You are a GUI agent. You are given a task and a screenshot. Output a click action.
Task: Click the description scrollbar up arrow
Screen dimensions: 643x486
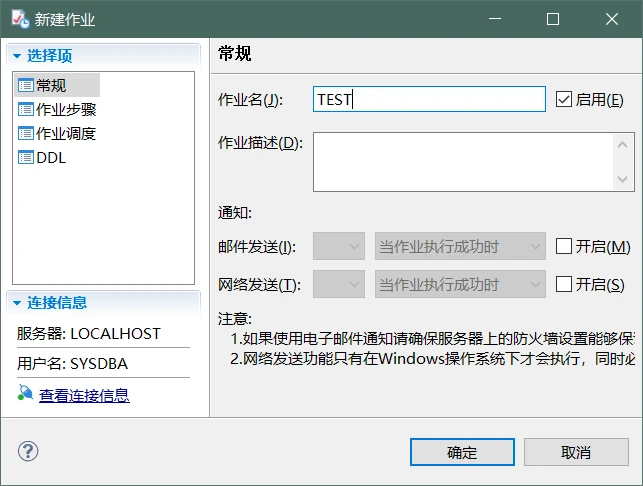622,145
